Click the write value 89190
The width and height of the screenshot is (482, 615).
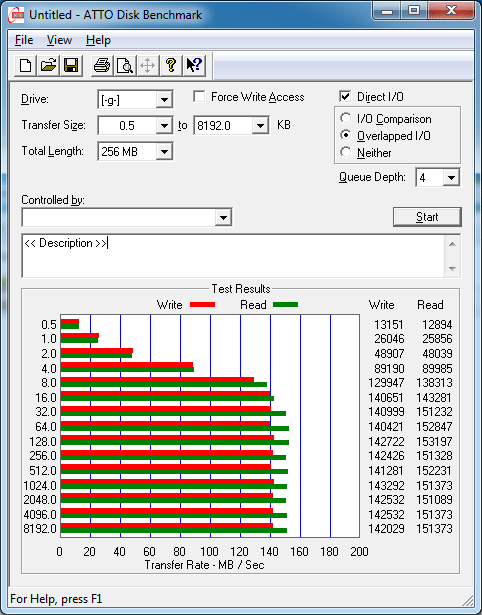pos(389,369)
